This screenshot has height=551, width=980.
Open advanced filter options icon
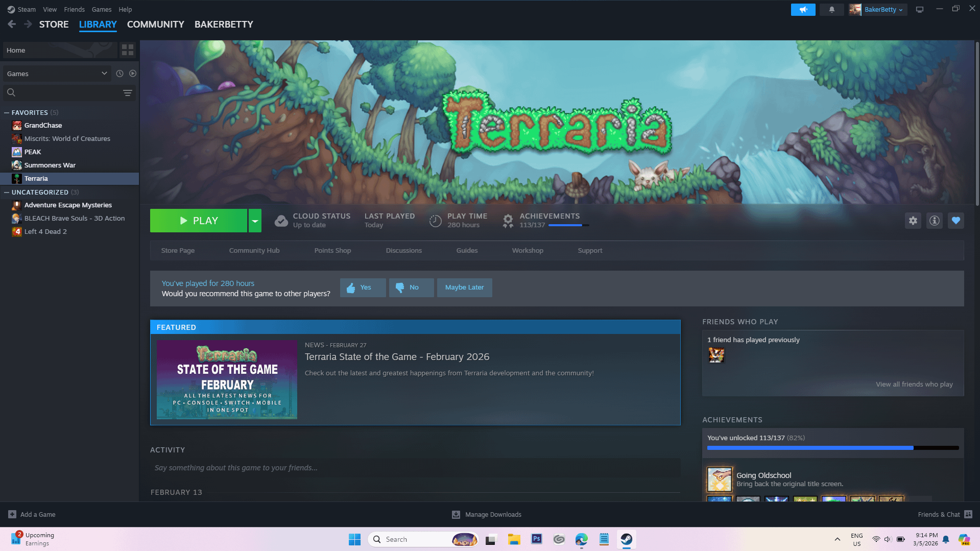(128, 93)
